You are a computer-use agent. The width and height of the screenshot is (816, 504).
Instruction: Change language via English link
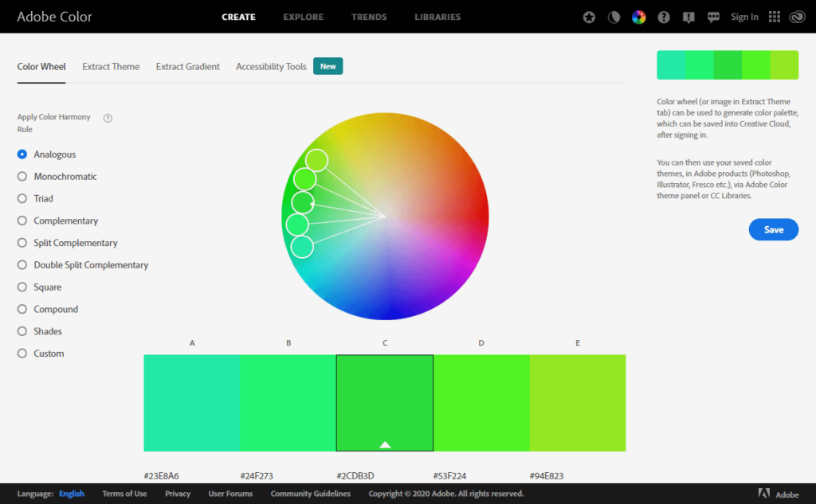pyautogui.click(x=71, y=494)
